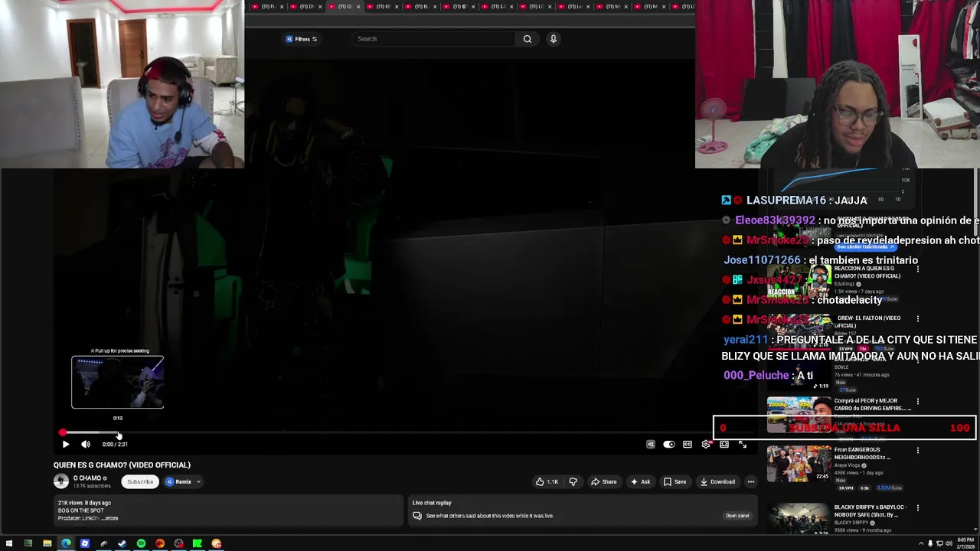Switch to the (31) KE browser tab
Image resolution: width=980 pixels, height=551 pixels.
tap(383, 6)
